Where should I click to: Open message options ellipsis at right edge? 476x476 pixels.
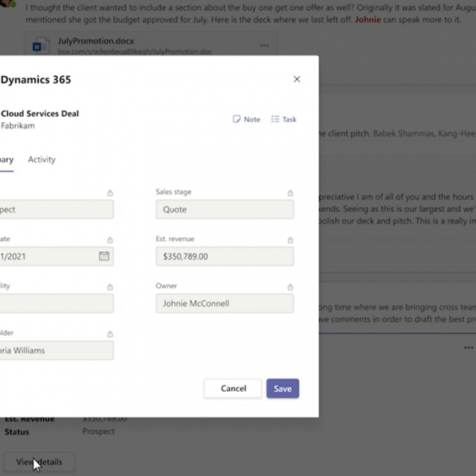point(469,347)
